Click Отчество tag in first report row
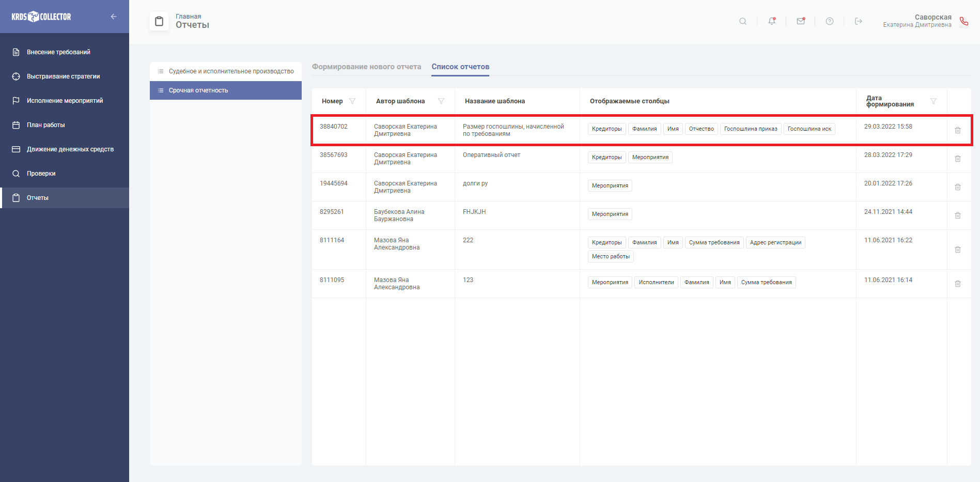This screenshot has height=482, width=980. click(x=701, y=129)
